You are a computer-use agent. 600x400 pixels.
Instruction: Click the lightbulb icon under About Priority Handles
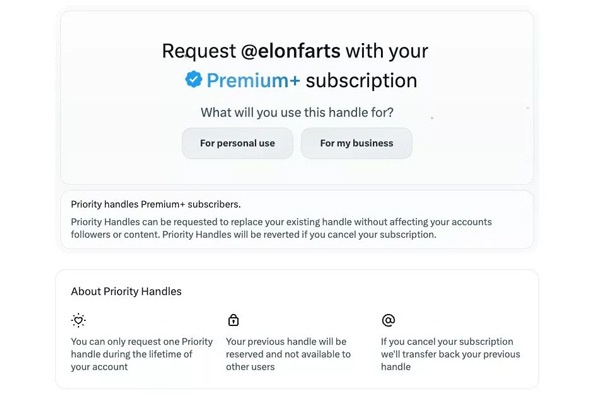[x=79, y=320]
